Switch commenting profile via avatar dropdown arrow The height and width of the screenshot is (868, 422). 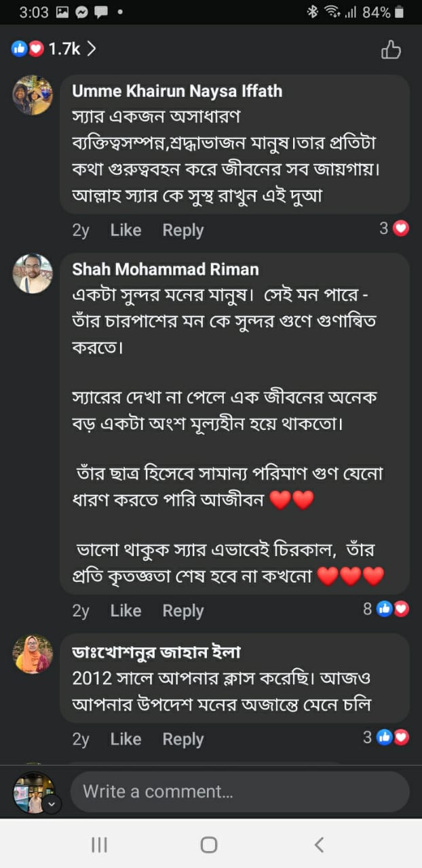click(53, 804)
